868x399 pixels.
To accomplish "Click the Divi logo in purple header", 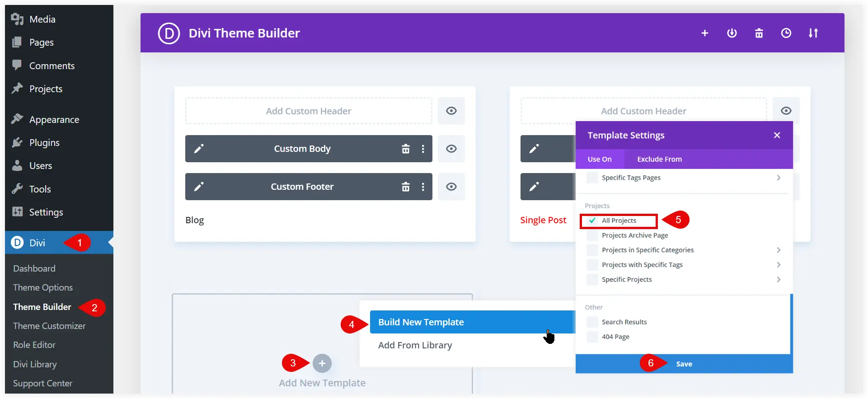I will pyautogui.click(x=169, y=33).
